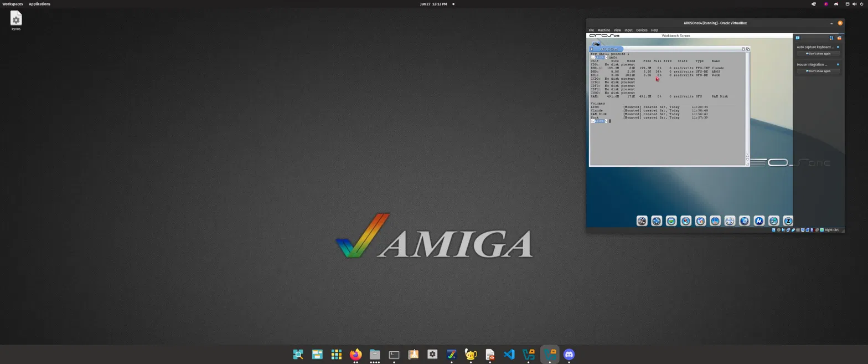The image size is (868, 364).
Task: Open the Files manager from the dock
Action: 375,355
